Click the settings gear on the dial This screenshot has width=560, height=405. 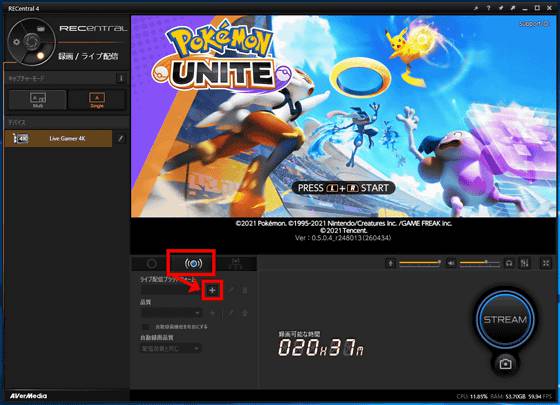click(16, 42)
